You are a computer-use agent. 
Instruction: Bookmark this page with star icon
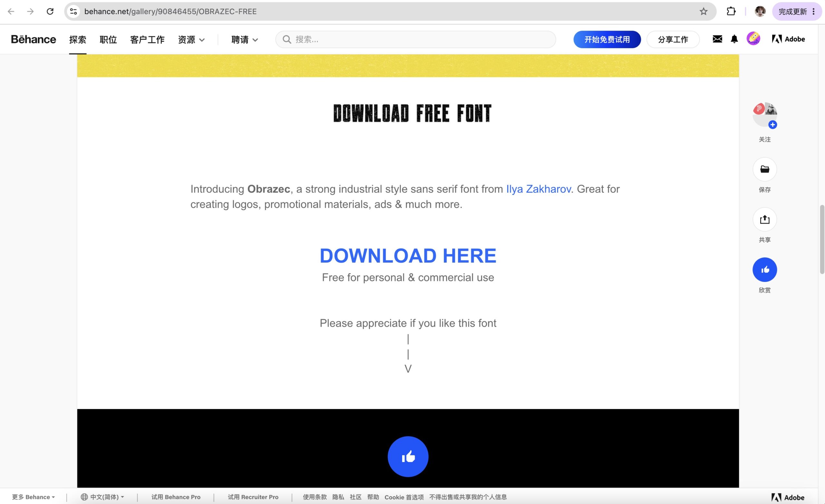tap(704, 11)
